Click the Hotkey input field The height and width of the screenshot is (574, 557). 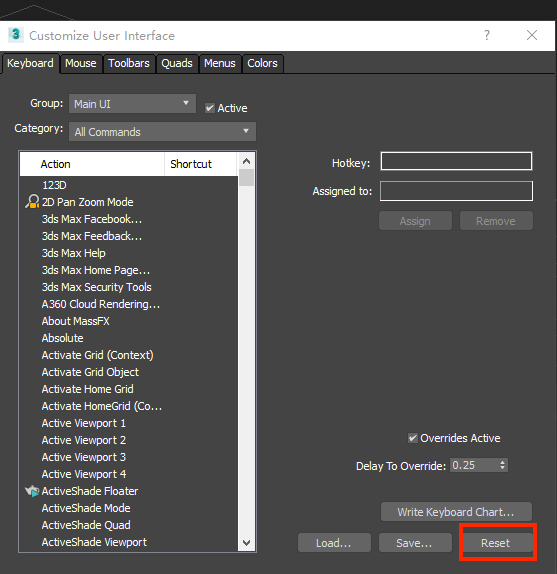[456, 161]
